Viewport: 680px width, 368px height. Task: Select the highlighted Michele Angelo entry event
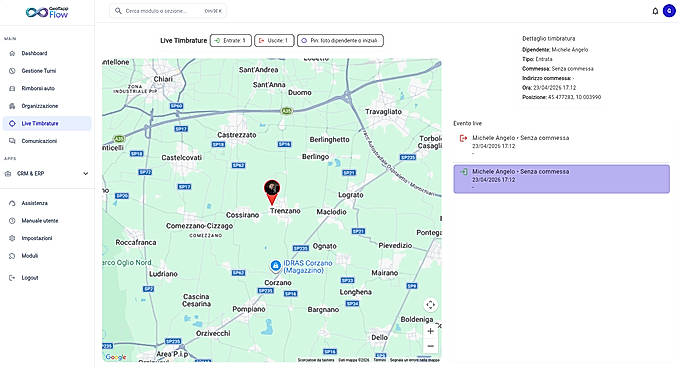point(562,179)
